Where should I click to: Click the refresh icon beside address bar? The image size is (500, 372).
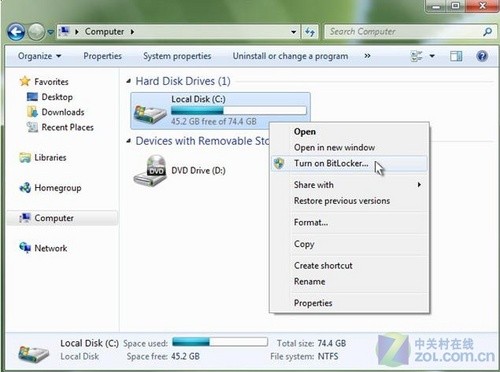(x=310, y=32)
